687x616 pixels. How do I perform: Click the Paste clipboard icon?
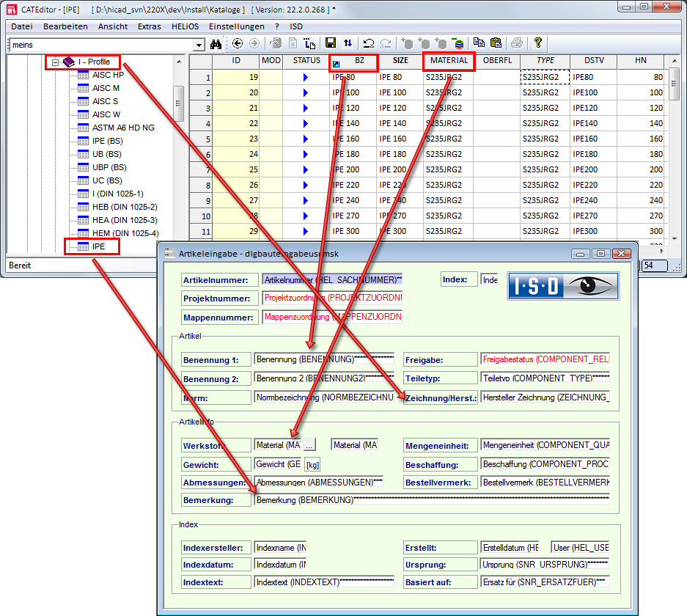[496, 43]
